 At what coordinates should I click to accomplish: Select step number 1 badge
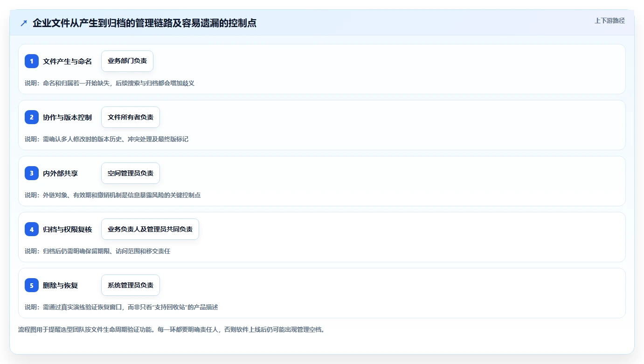click(32, 61)
